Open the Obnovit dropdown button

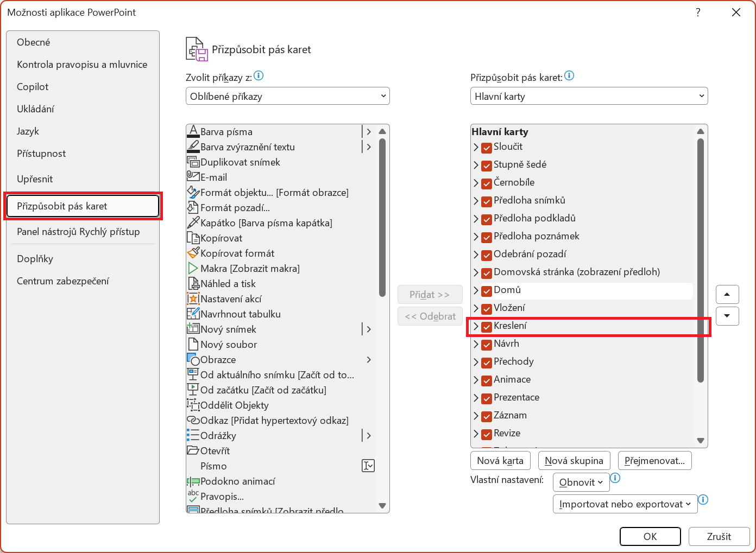click(x=581, y=482)
